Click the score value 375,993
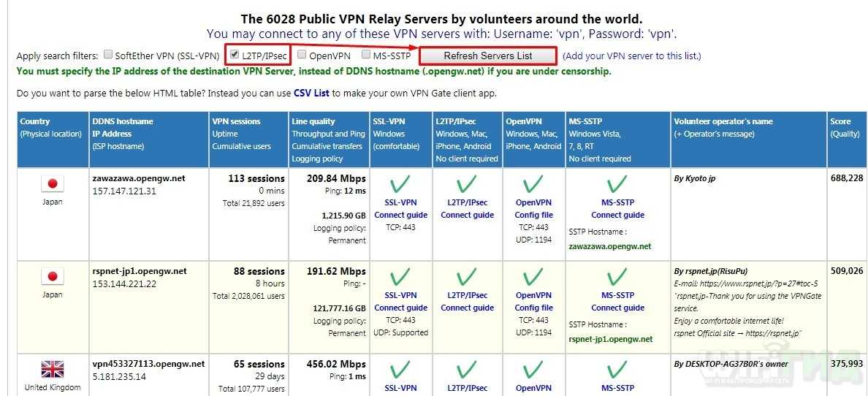The width and height of the screenshot is (868, 396). pos(847,364)
